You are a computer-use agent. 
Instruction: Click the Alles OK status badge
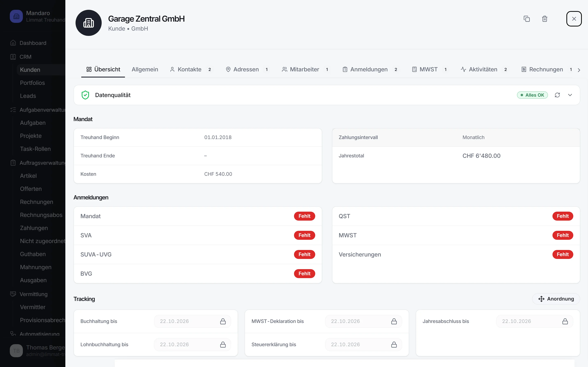click(532, 95)
